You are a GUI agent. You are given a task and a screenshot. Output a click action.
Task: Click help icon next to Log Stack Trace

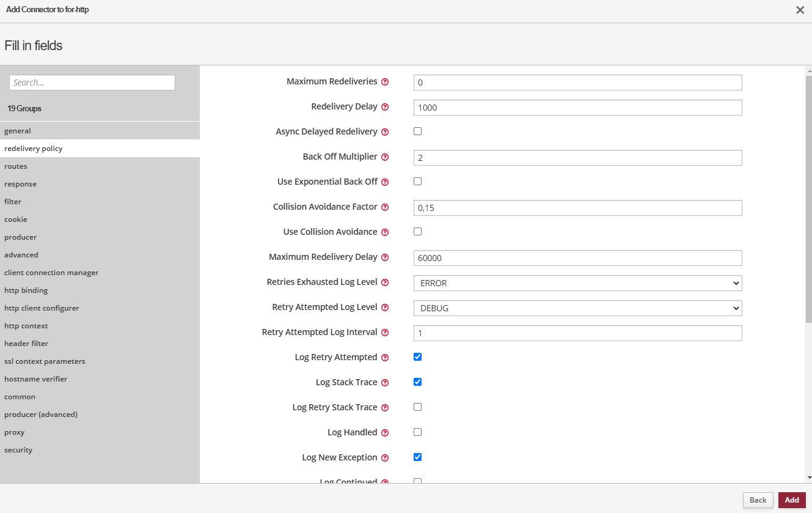pyautogui.click(x=385, y=383)
